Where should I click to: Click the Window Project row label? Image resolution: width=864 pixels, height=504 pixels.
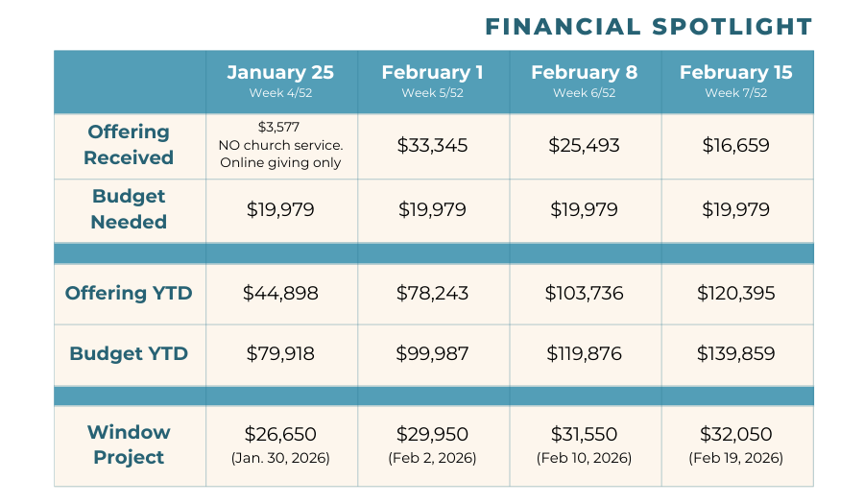click(x=129, y=444)
